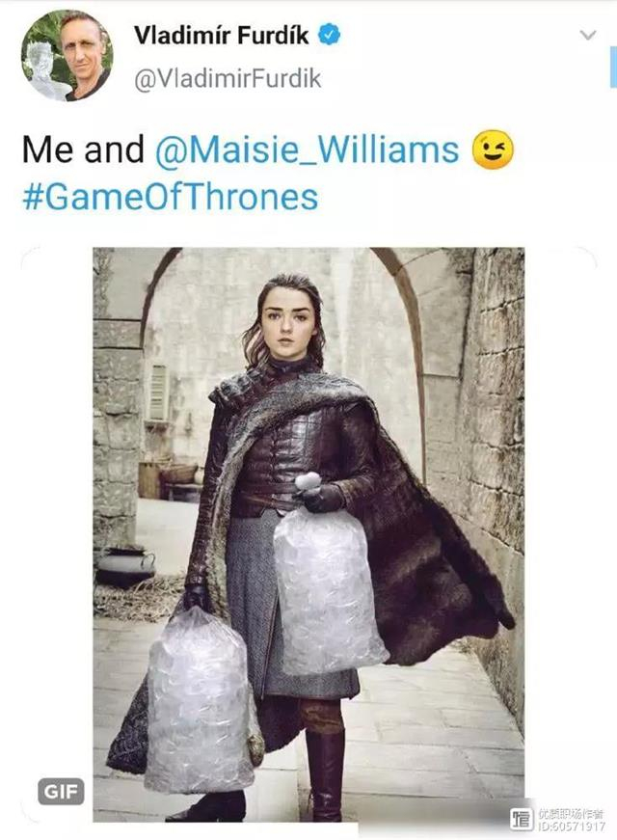
Task: Open the Vladimír Furdík display name
Action: coord(221,36)
